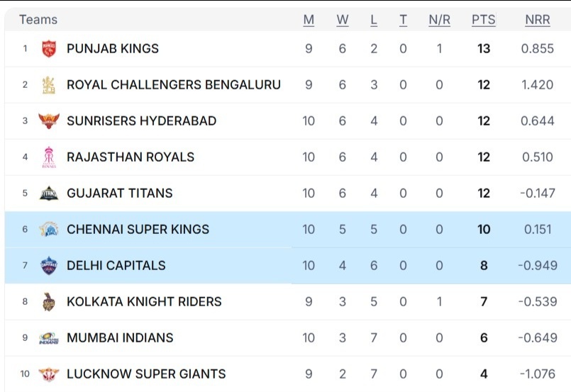Viewport: 571px width, 392px height.
Task: Open DELHI CAPITALS team page link
Action: coord(116,265)
